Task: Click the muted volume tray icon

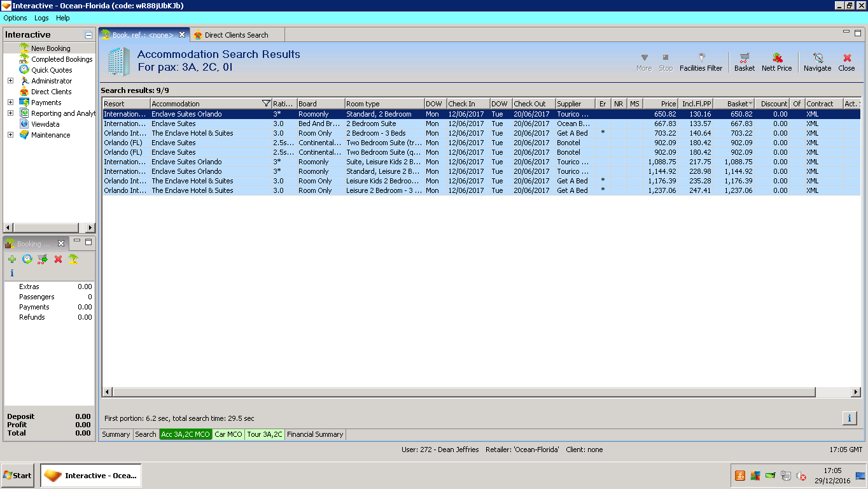Action: 801,476
